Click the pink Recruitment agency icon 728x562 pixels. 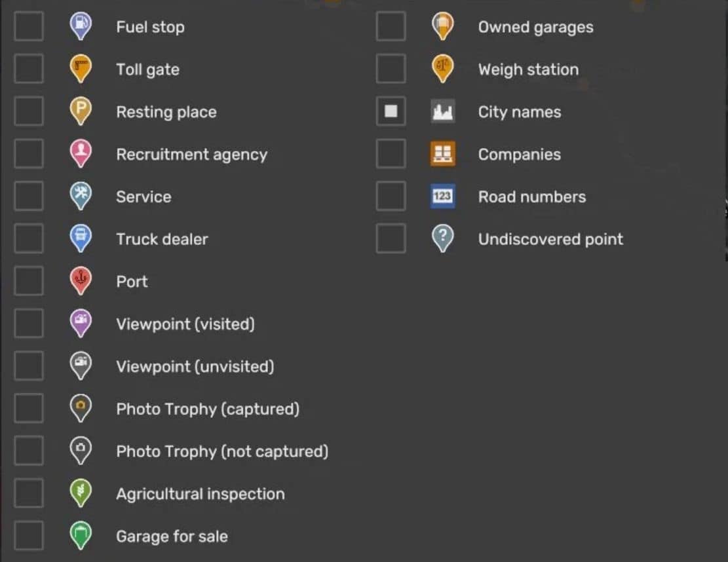coord(81,154)
